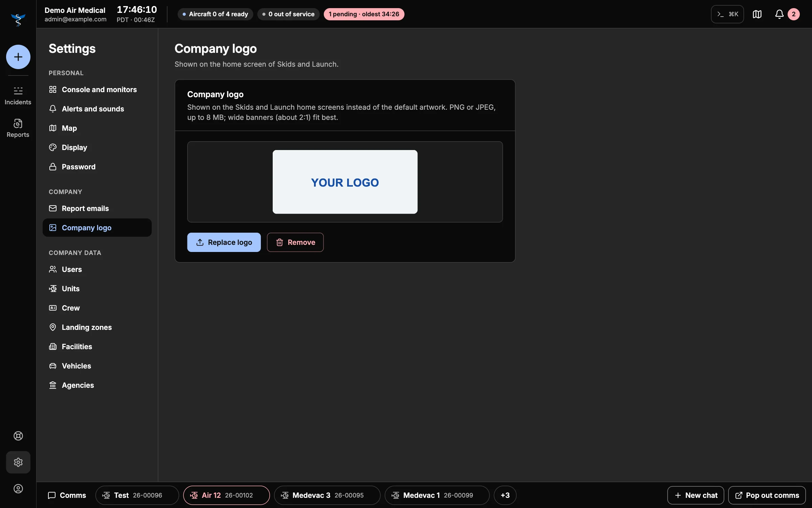Click the Aircraft 0 of 4 ready pill

[215, 14]
